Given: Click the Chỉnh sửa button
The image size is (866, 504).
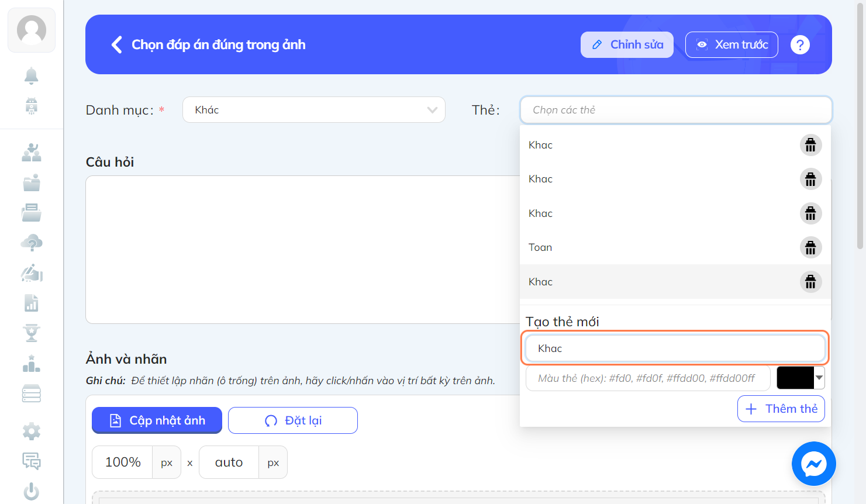Looking at the screenshot, I should 627,44.
